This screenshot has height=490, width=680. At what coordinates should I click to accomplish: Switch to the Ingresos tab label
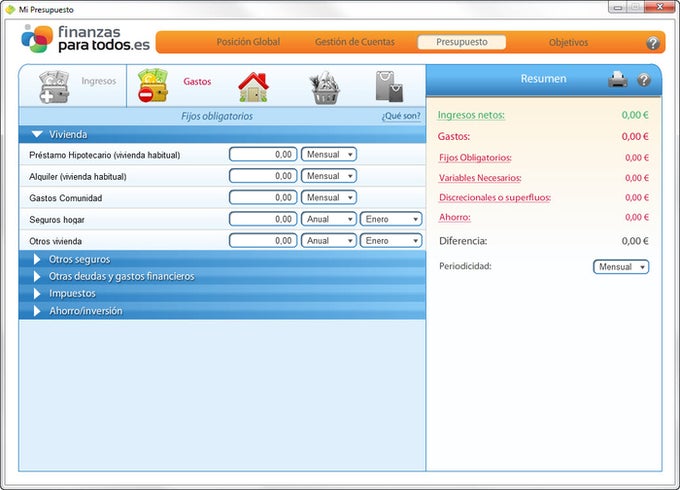click(x=98, y=81)
